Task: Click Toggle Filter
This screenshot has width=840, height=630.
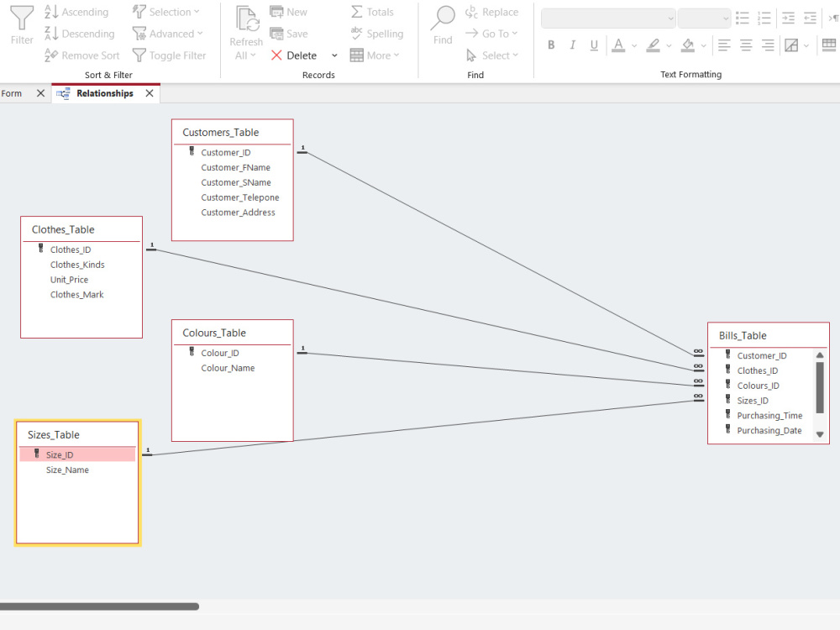Action: (169, 55)
